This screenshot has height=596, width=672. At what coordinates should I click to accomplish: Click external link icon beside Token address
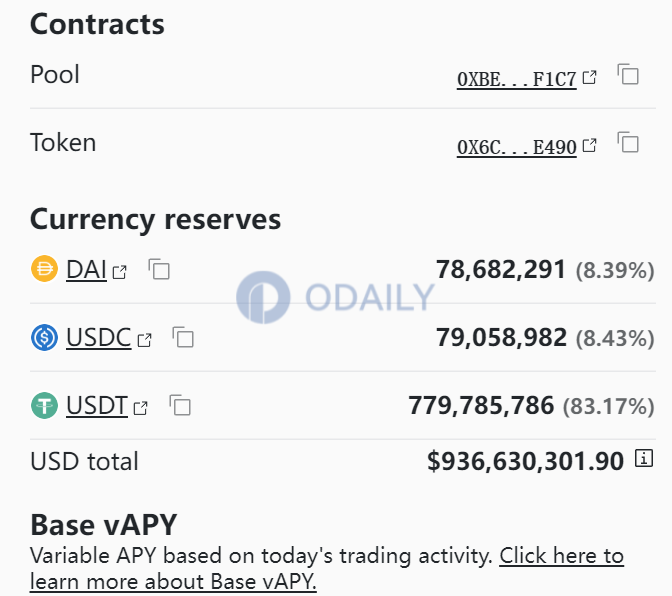590,145
